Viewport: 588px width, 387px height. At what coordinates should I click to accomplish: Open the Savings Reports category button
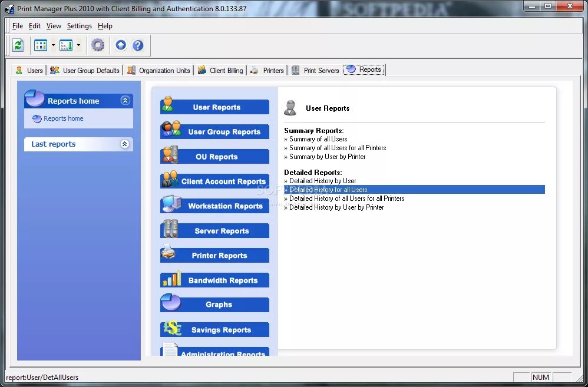click(214, 330)
